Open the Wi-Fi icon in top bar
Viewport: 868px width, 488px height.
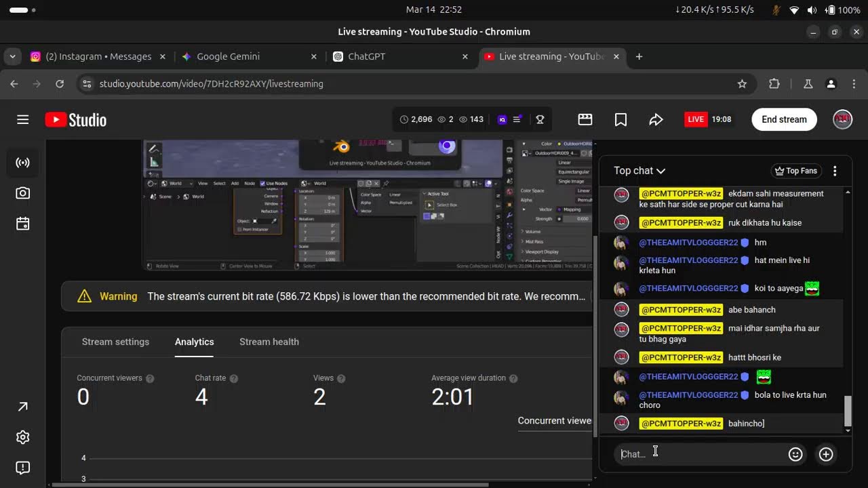click(x=794, y=10)
